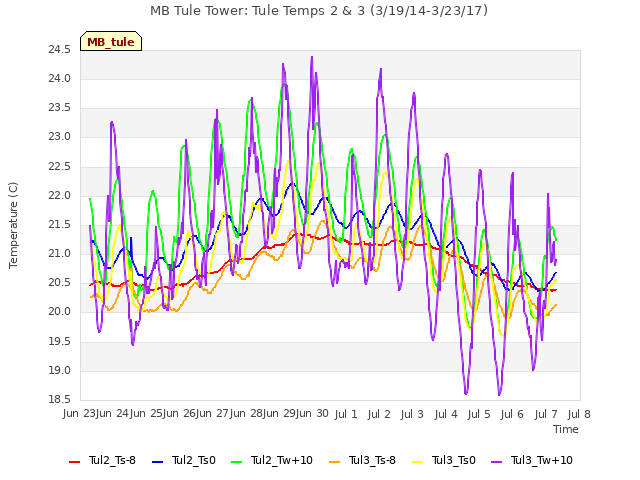
Task: Click the orange Tul3_Ts-8 legend swatch
Action: coord(334,462)
